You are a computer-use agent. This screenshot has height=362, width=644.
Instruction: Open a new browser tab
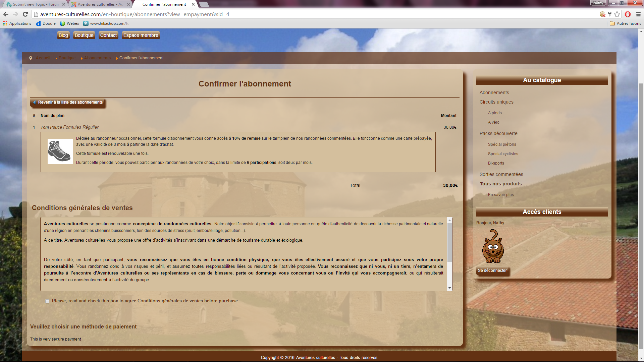point(204,4)
